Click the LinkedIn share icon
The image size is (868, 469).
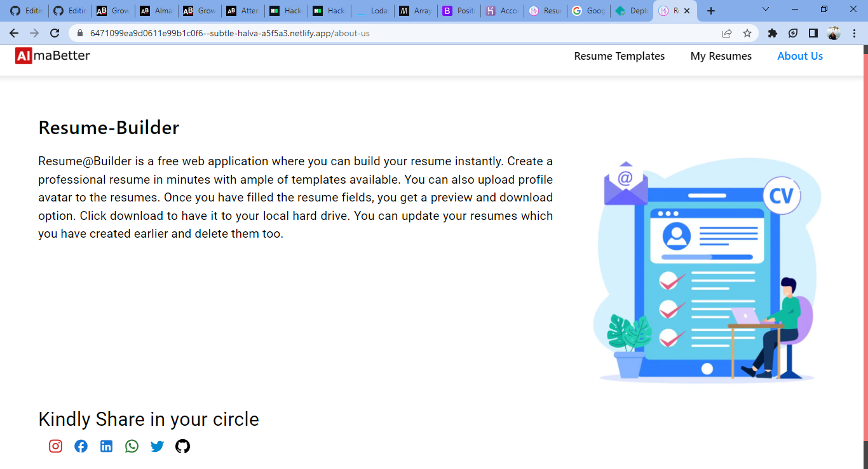[106, 446]
